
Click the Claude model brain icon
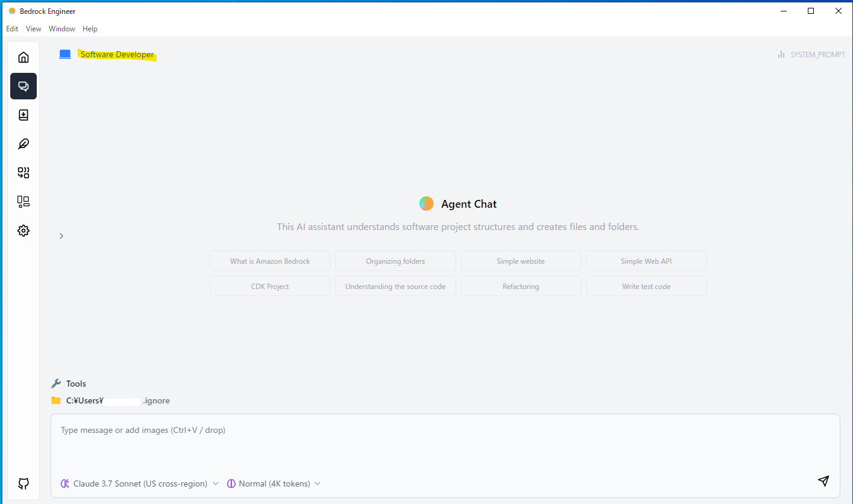pyautogui.click(x=65, y=484)
